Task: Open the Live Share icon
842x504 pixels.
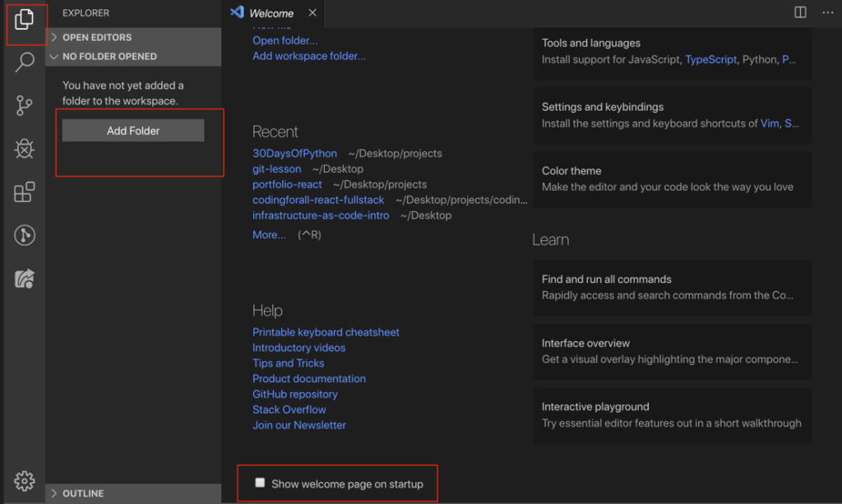Action: (24, 279)
